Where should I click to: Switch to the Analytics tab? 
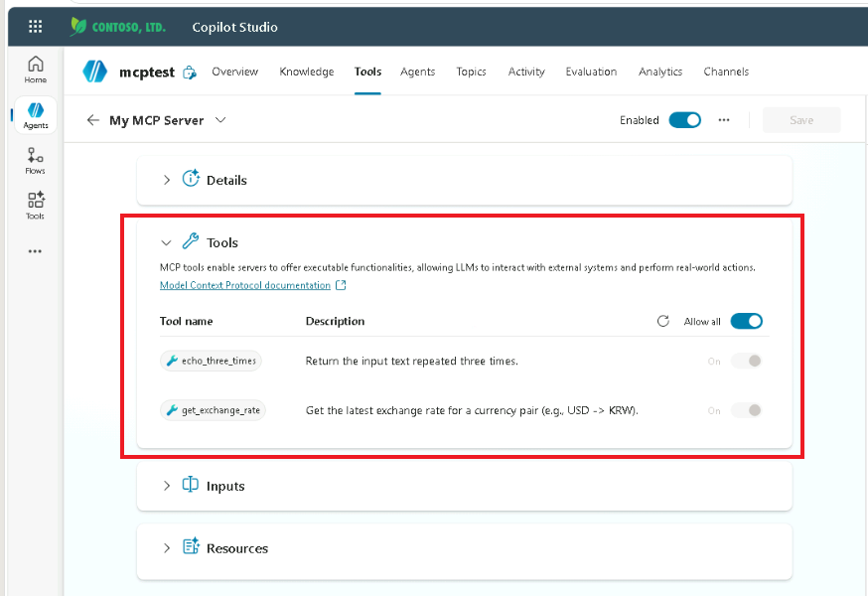(x=660, y=72)
